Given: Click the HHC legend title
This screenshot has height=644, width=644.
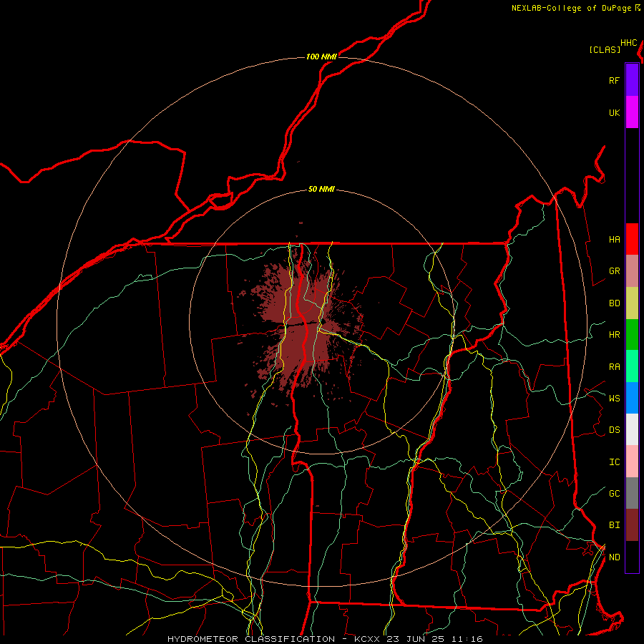Looking at the screenshot, I should (629, 43).
